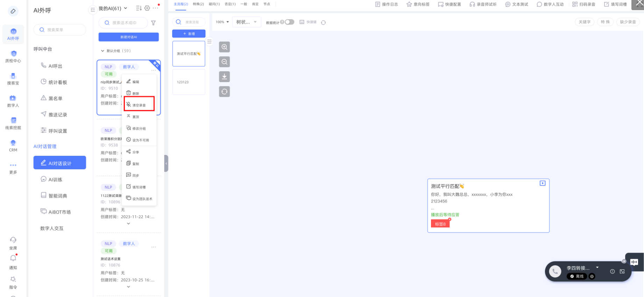The width and height of the screenshot is (644, 297).
Task: Click the zoom out magnifier button on canvas
Action: (224, 62)
